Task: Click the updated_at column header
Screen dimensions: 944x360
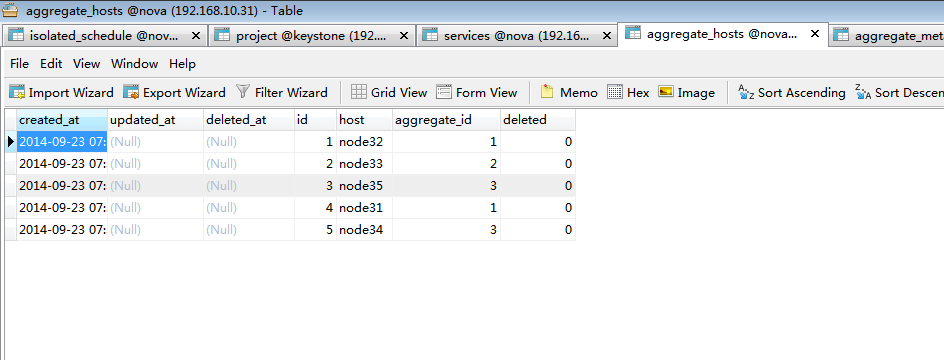Action: click(x=155, y=120)
